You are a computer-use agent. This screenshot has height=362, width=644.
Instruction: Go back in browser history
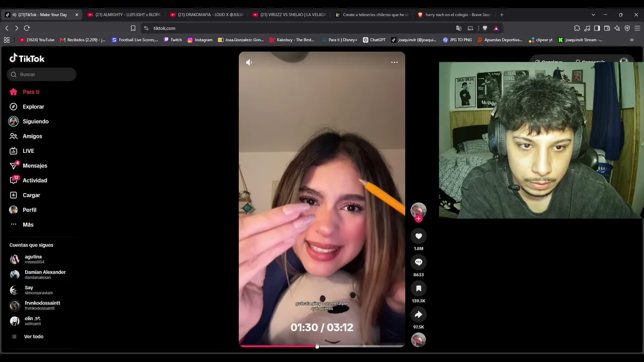(x=7, y=28)
